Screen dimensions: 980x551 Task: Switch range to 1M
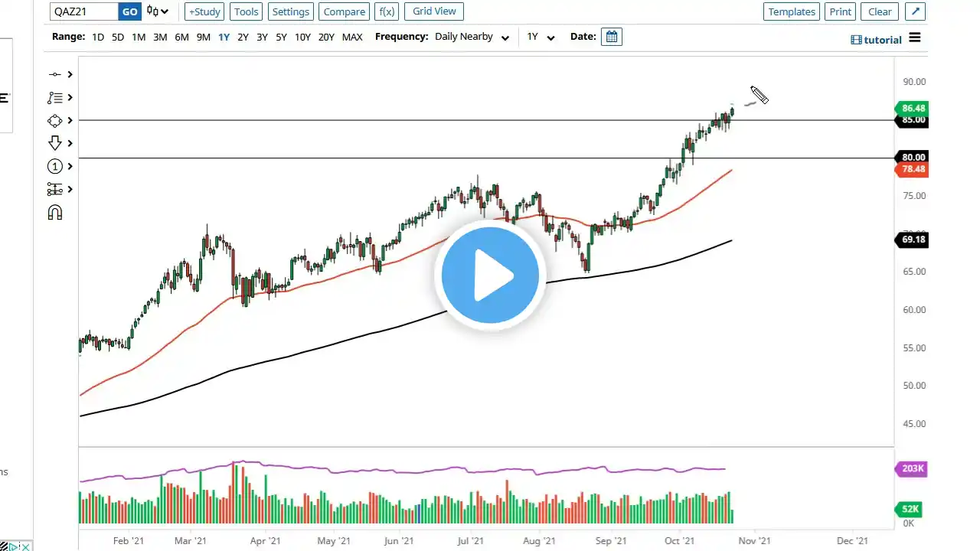click(x=139, y=37)
